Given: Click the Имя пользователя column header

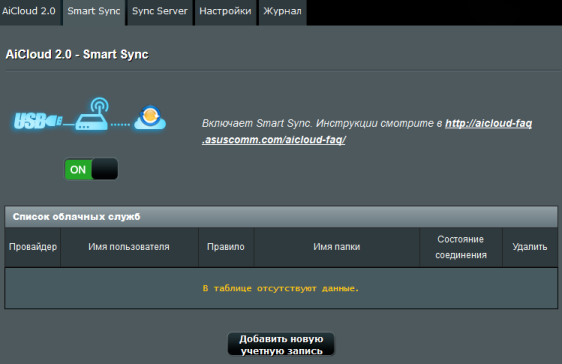Looking at the screenshot, I should tap(129, 247).
